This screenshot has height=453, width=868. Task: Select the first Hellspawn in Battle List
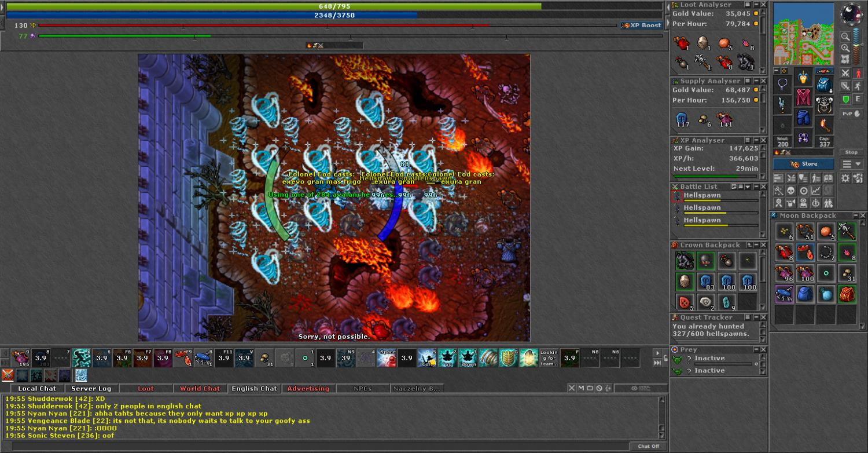click(715, 196)
